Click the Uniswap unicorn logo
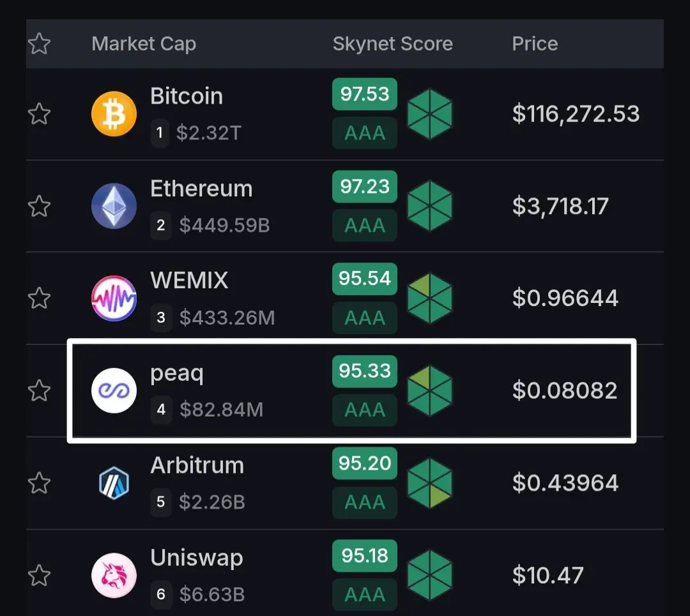Screen dimensions: 690x616 114,576
